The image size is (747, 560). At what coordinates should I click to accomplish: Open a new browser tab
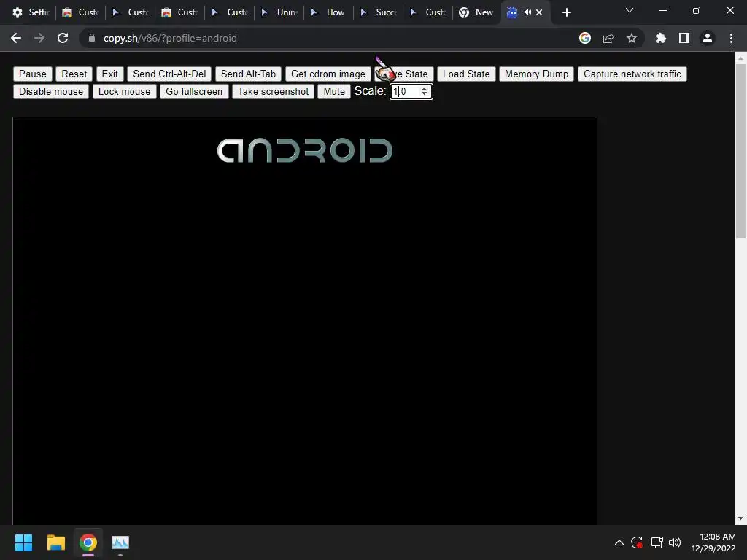[566, 12]
